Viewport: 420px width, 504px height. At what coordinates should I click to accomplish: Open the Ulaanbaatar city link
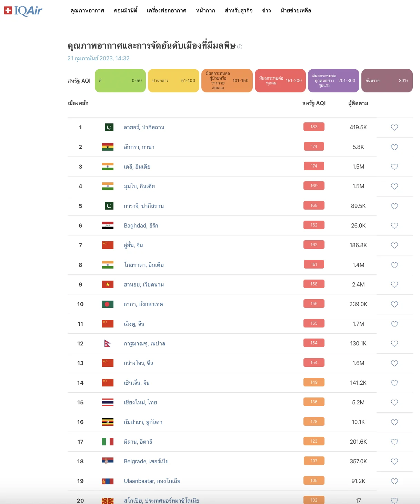coord(152,481)
